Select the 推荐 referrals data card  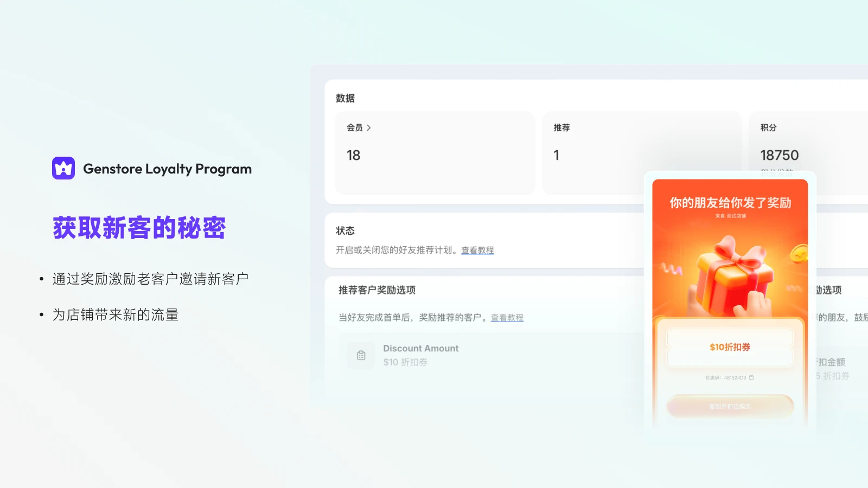pyautogui.click(x=642, y=153)
